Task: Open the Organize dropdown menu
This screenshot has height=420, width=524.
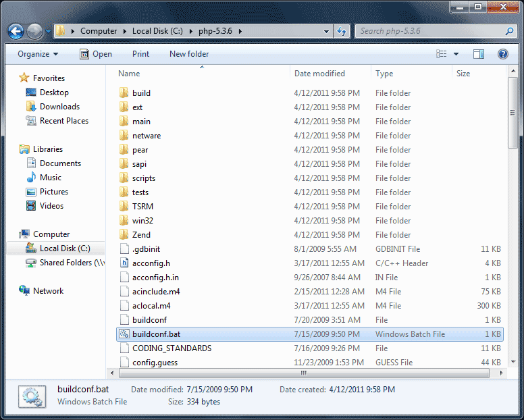Action: click(38, 54)
